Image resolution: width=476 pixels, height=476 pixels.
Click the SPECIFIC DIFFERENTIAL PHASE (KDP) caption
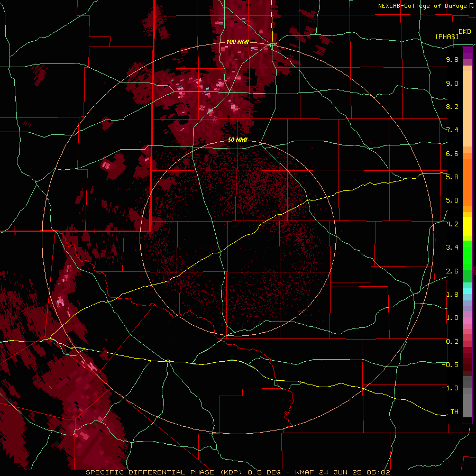[x=164, y=472]
